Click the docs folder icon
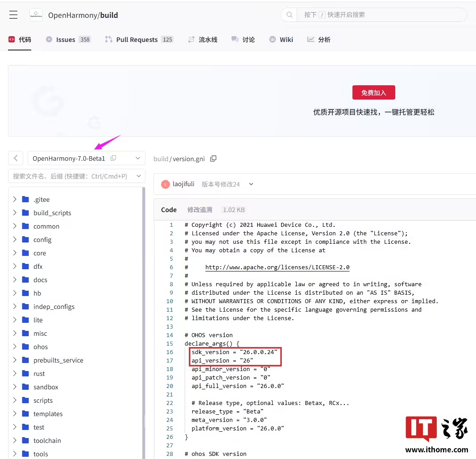The width and height of the screenshot is (476, 459). pos(25,280)
